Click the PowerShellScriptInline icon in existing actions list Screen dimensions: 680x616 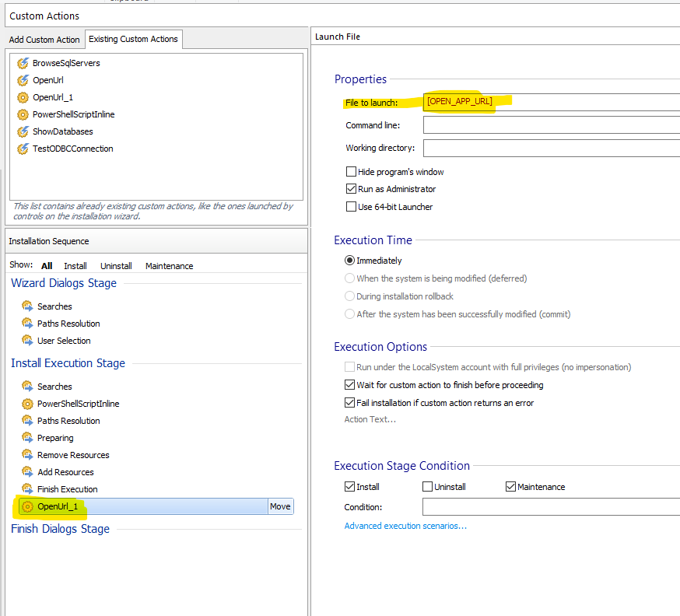[x=23, y=114]
